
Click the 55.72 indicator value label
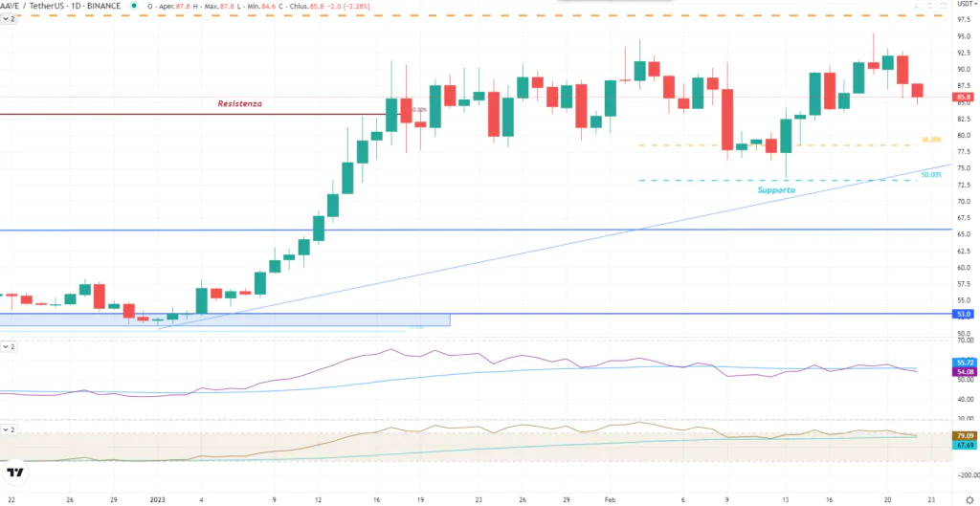pos(963,363)
